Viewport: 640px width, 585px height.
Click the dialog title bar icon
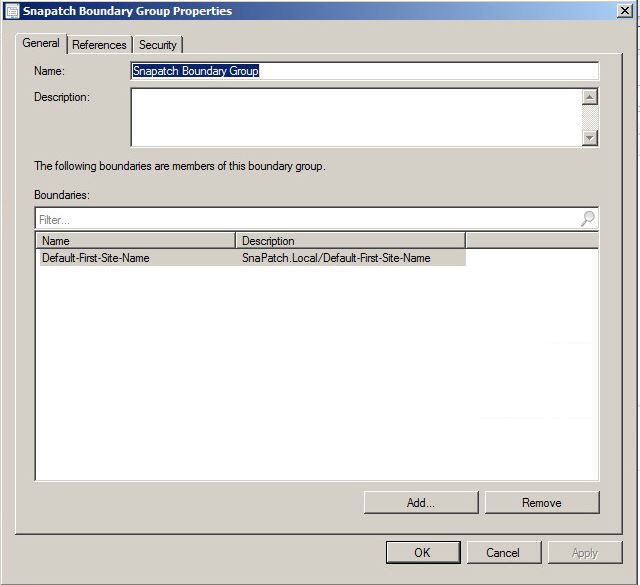[12, 11]
